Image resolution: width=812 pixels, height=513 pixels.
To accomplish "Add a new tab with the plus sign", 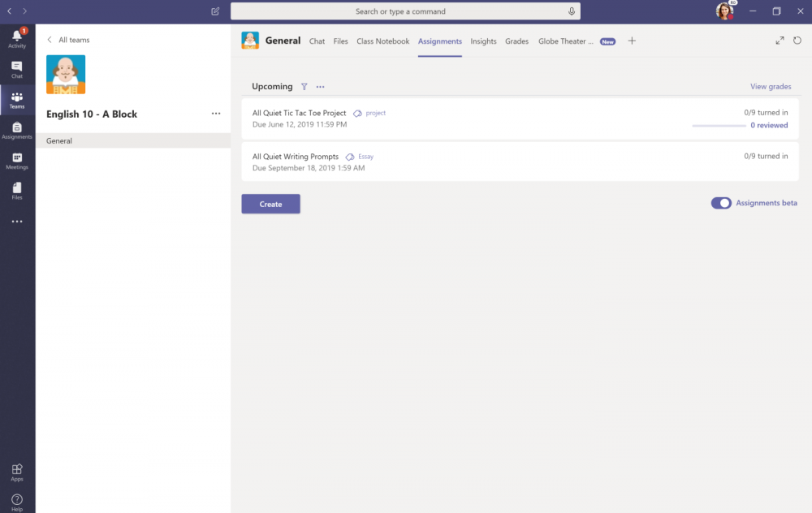I will point(632,41).
